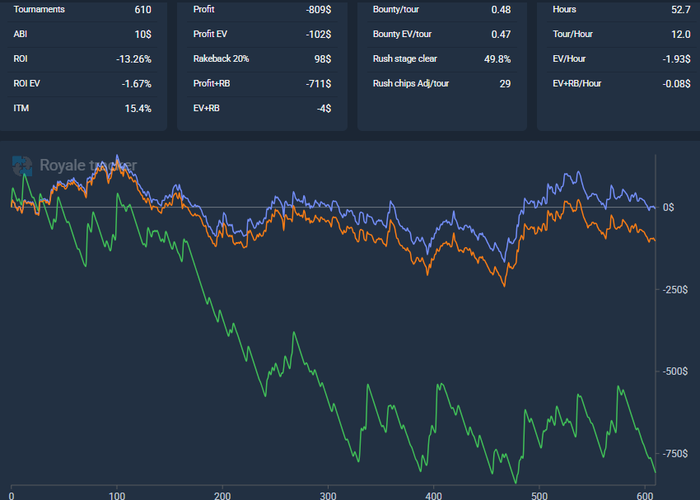Click the Profit+RB stat row
This screenshot has height=500, width=700.
(x=262, y=83)
